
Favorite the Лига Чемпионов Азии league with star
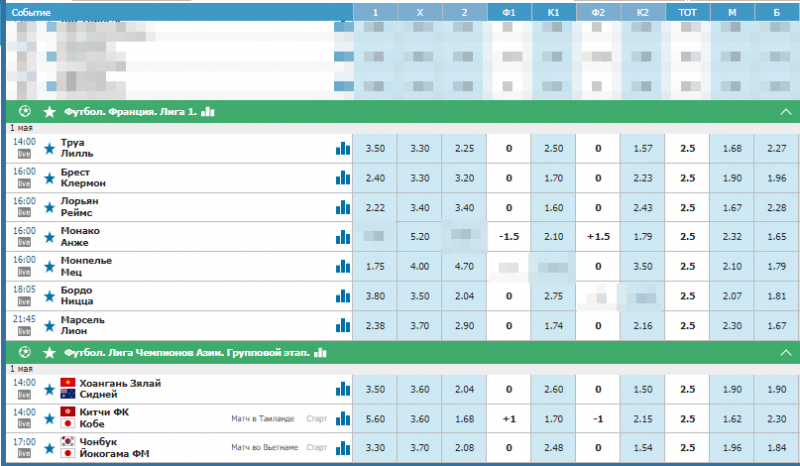[49, 353]
